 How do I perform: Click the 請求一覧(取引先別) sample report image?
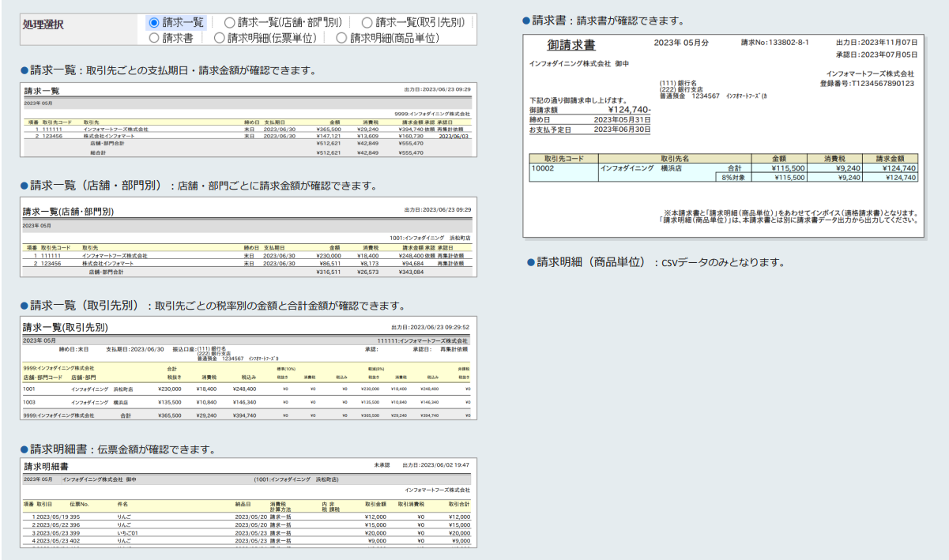248,370
